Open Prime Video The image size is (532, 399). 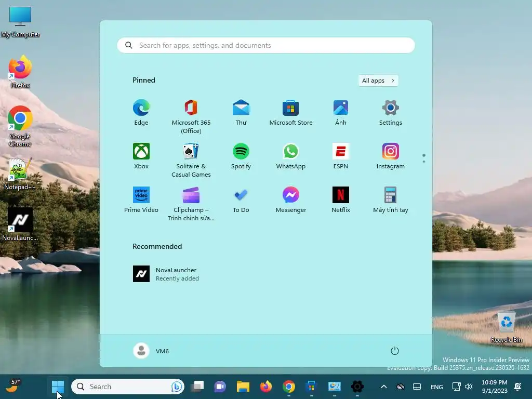coord(141,200)
